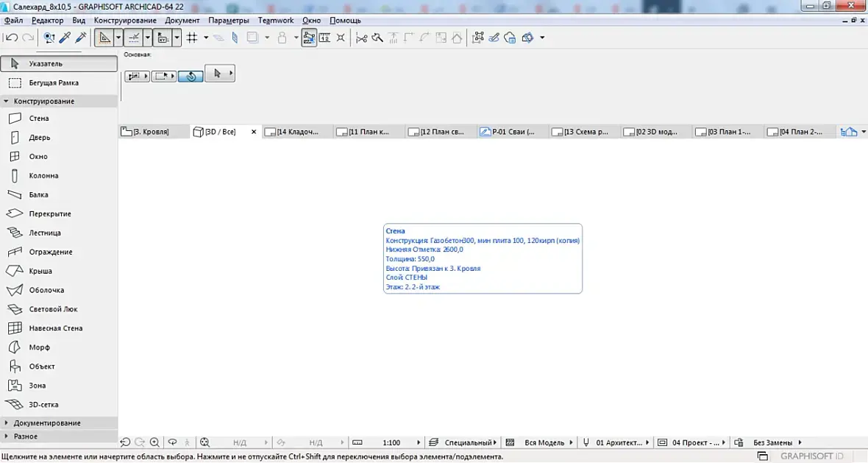
Task: Open snap guides dropdown arrow
Action: coord(147,38)
